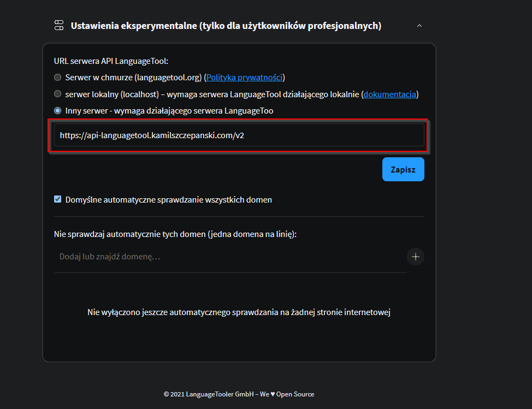
Task: Collapse the Ustawienia eksperymentalne section chevron
Action: point(419,26)
